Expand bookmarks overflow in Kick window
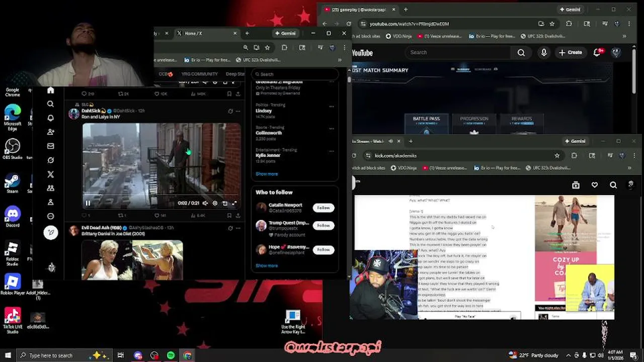This screenshot has height=362, width=644. [x=629, y=168]
